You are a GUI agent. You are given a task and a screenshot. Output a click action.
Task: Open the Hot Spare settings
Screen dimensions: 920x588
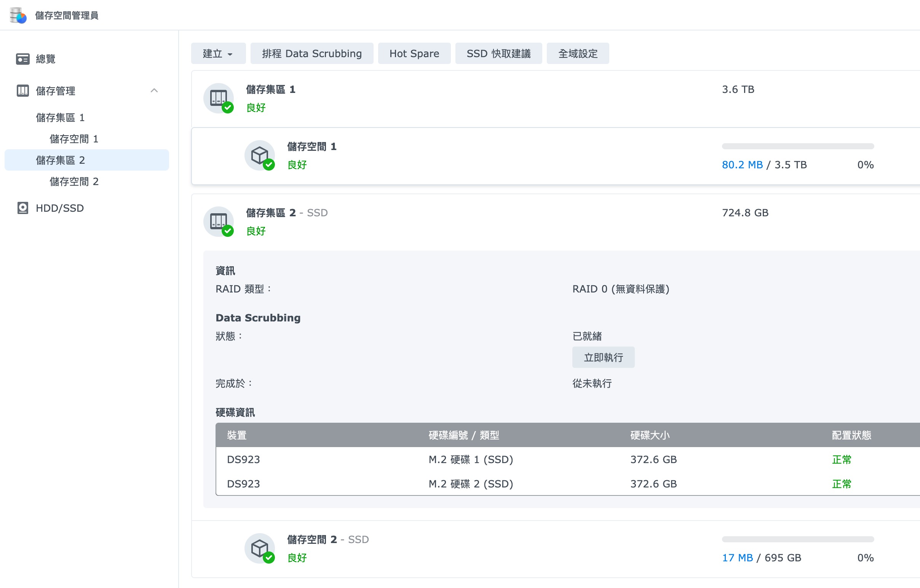pos(414,53)
